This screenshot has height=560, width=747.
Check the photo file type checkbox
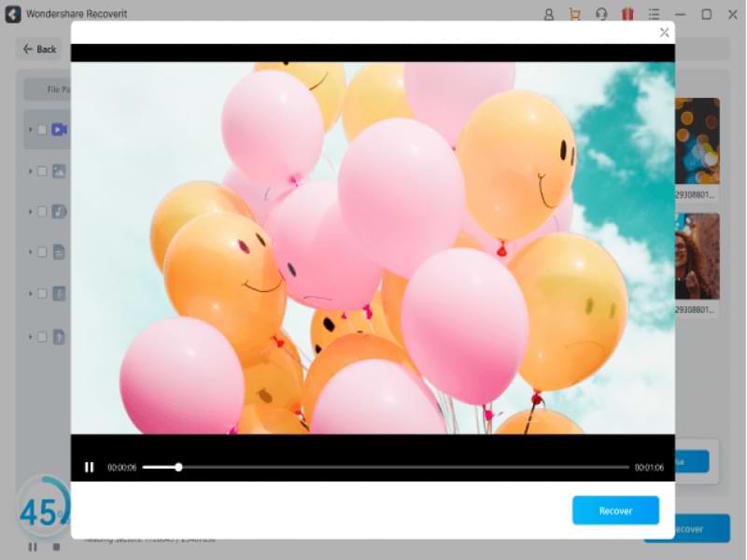click(42, 171)
